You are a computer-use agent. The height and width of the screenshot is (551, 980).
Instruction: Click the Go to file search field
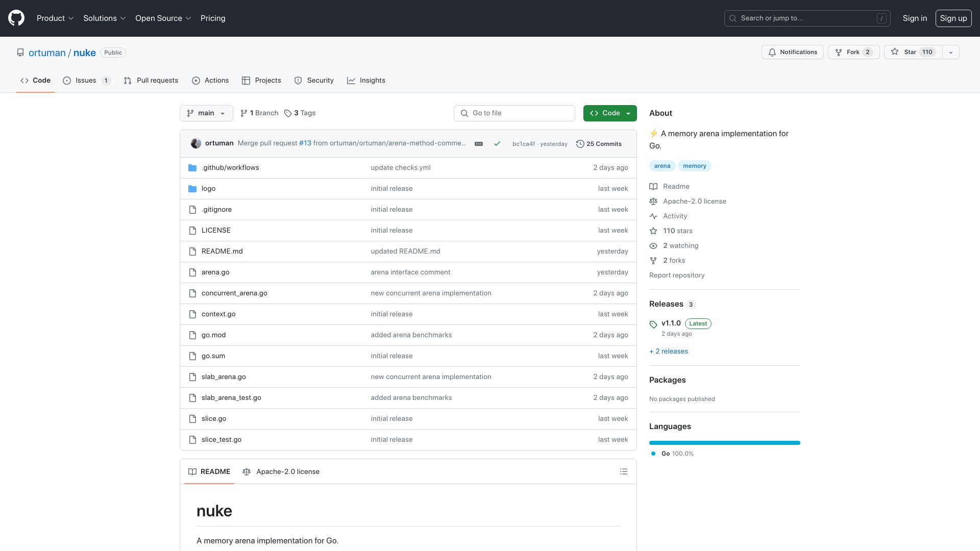pyautogui.click(x=514, y=113)
